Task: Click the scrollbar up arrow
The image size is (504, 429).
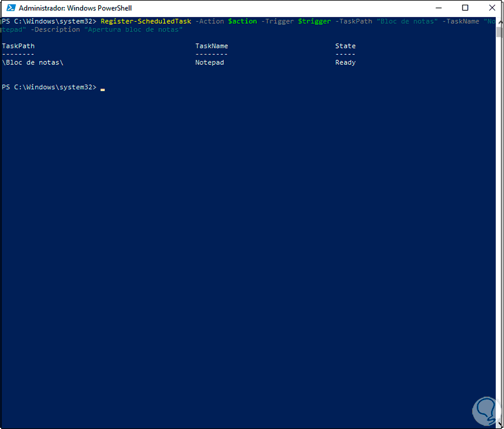Action: (499, 21)
